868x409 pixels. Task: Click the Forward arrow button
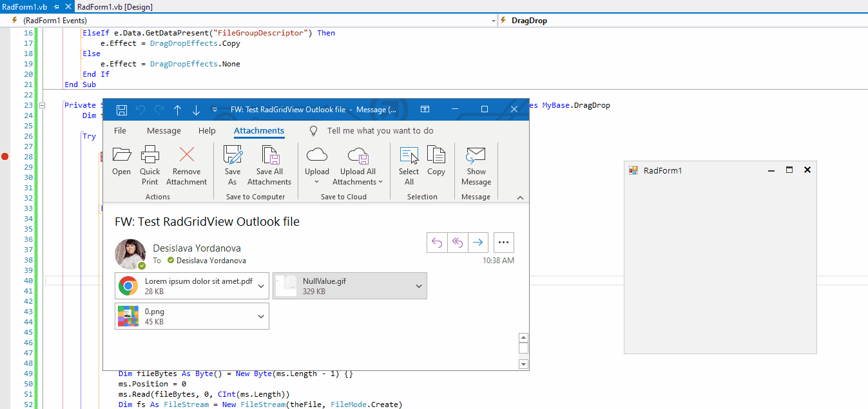[x=478, y=243]
